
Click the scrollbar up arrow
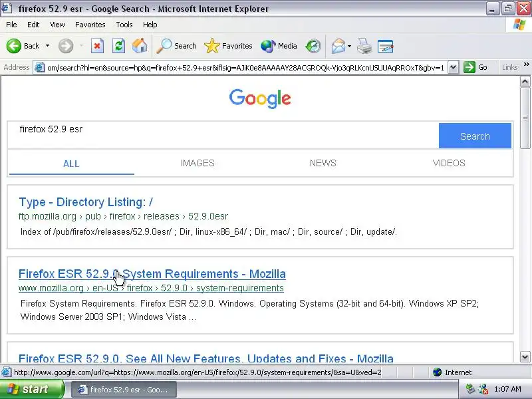coord(525,81)
